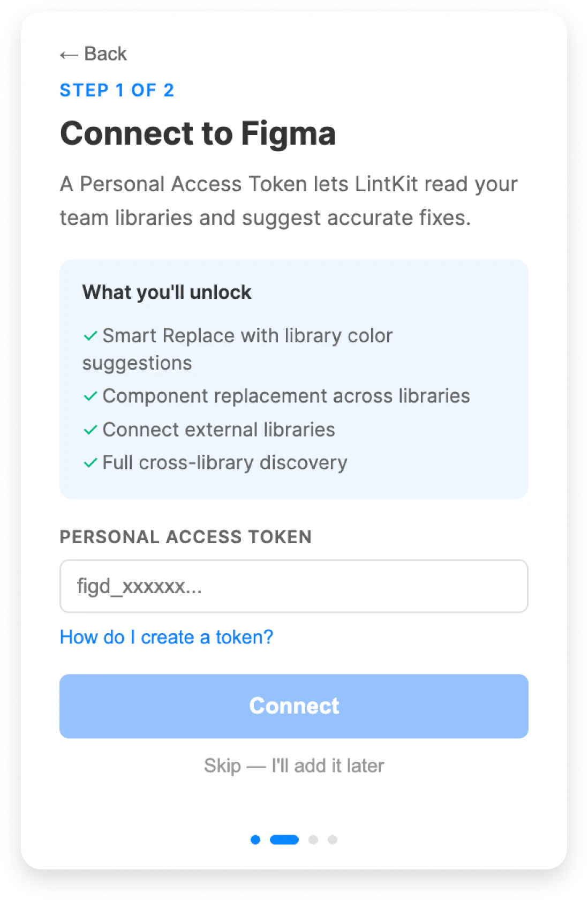Click the checkmark beside Full cross-library discovery

tap(89, 463)
